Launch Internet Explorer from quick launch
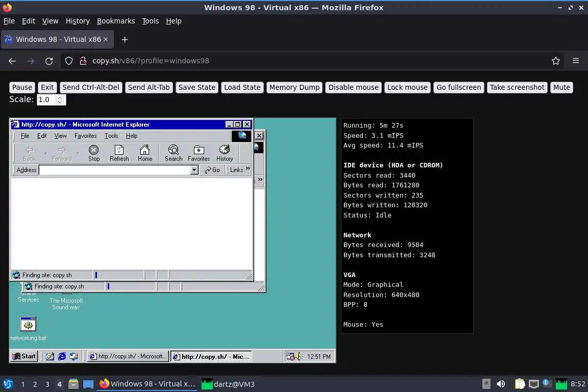Viewport: 588px width, 392px height. tap(62, 356)
